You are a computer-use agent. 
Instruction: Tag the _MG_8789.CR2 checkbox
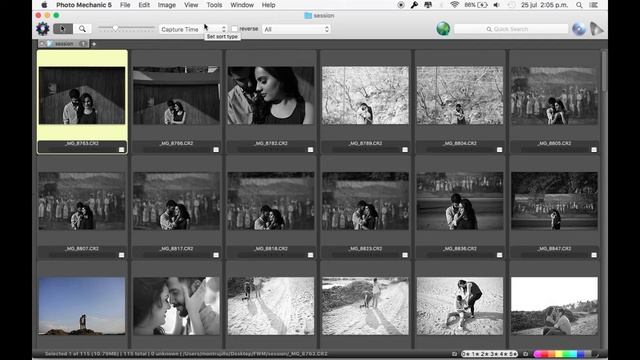point(405,150)
